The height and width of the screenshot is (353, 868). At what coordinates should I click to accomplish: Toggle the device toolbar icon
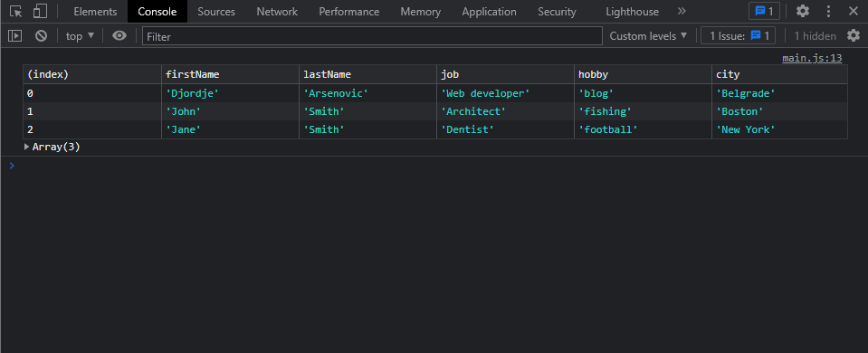tap(40, 11)
